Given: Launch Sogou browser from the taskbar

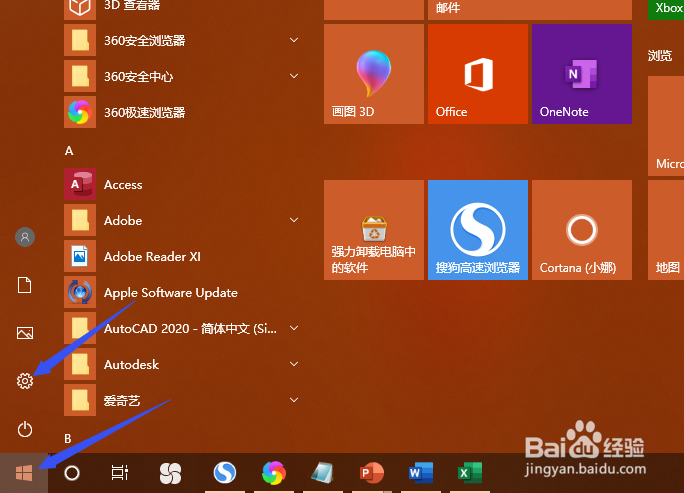Looking at the screenshot, I should click(x=225, y=472).
